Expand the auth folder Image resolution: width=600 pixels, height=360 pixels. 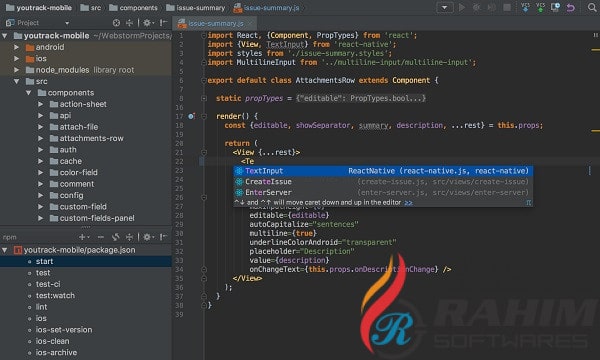[x=40, y=150]
